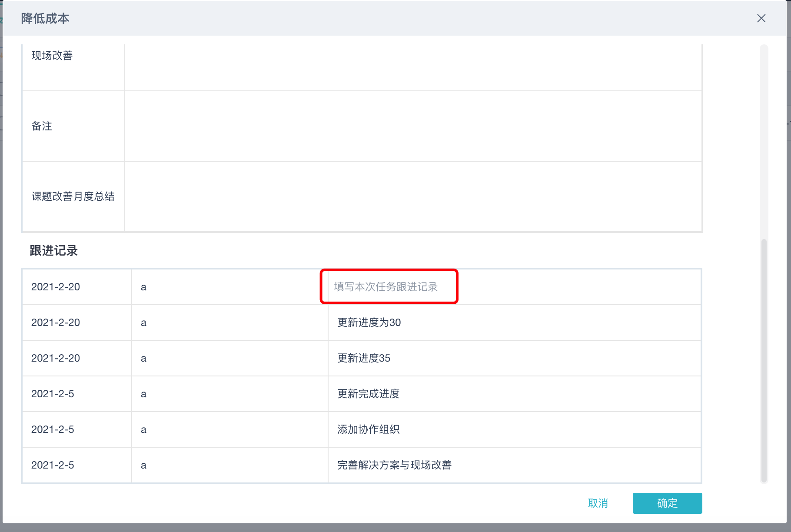Click user "a" in the new record row
The image size is (791, 532).
(143, 287)
